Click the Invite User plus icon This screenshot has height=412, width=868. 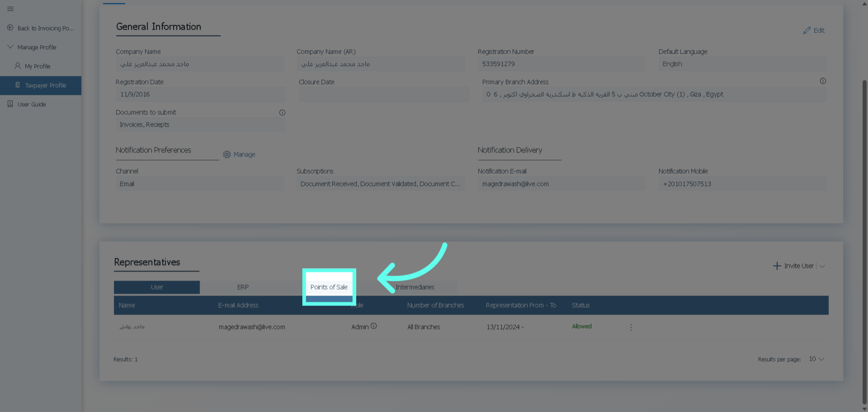(x=776, y=266)
